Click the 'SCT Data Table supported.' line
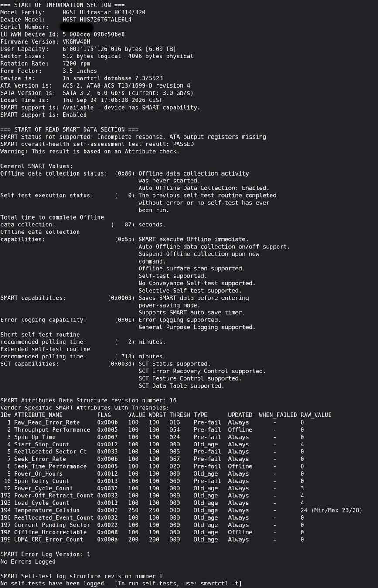This screenshot has width=378, height=588. click(x=181, y=385)
